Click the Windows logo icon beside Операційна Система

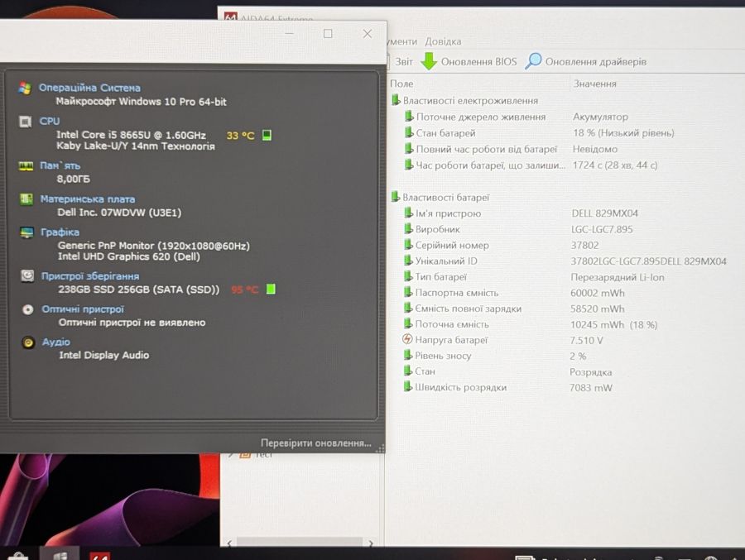25,88
